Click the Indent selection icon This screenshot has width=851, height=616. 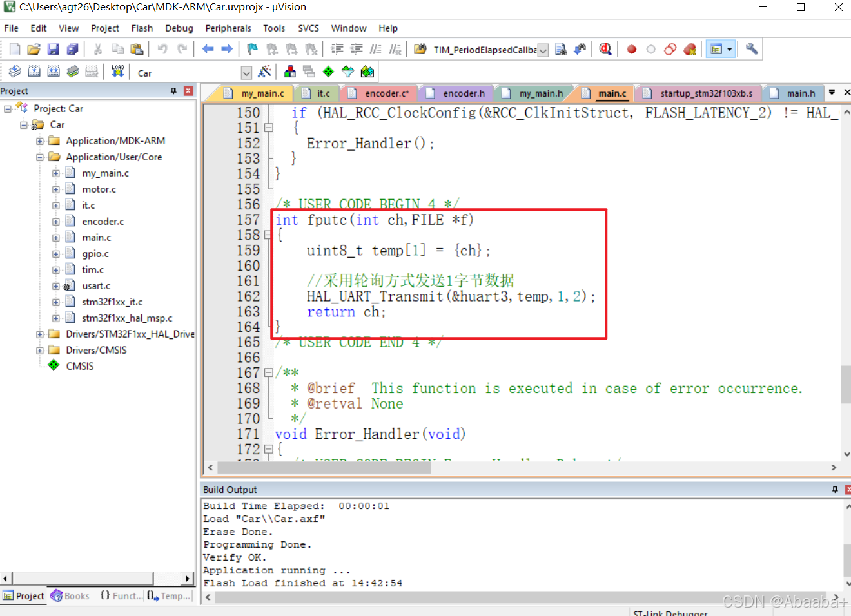[337, 49]
